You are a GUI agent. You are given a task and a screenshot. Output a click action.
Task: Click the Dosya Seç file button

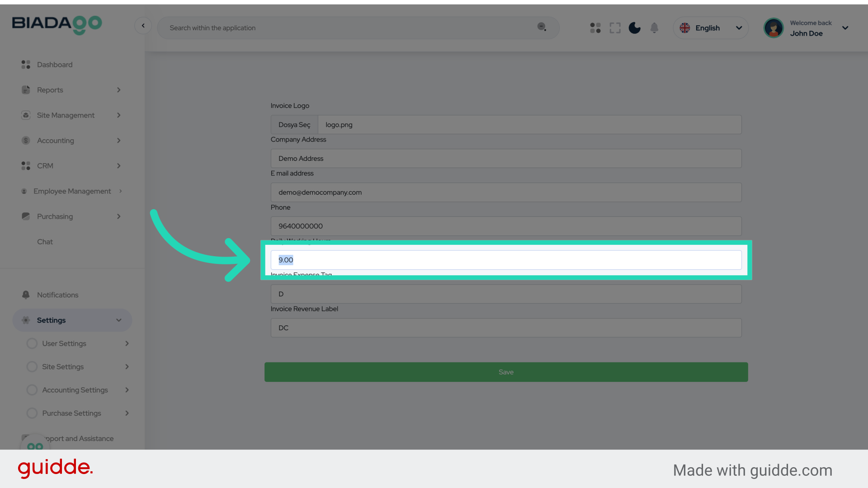click(294, 125)
